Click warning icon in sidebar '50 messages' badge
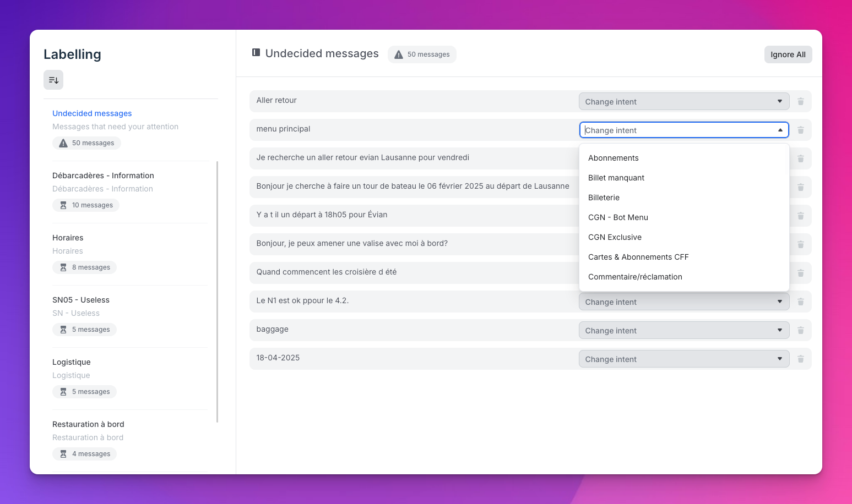This screenshot has height=504, width=852. (x=63, y=143)
